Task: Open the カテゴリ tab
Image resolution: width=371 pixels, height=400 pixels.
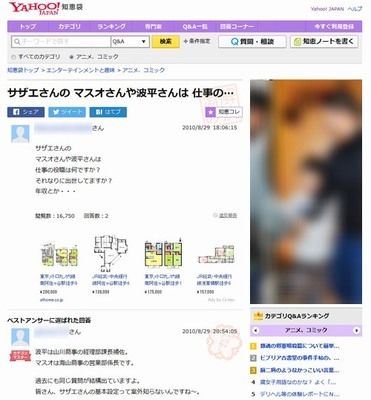Action: [69, 26]
